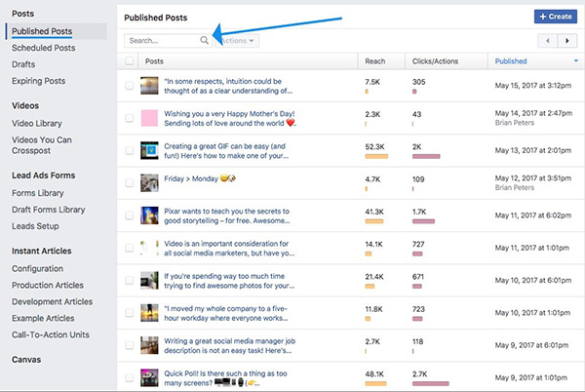
Task: Go to next page arrow
Action: (566, 41)
